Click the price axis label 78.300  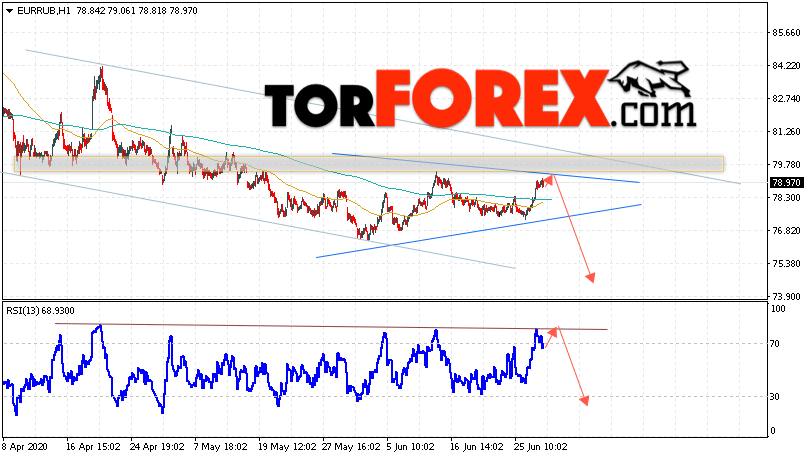pos(786,198)
